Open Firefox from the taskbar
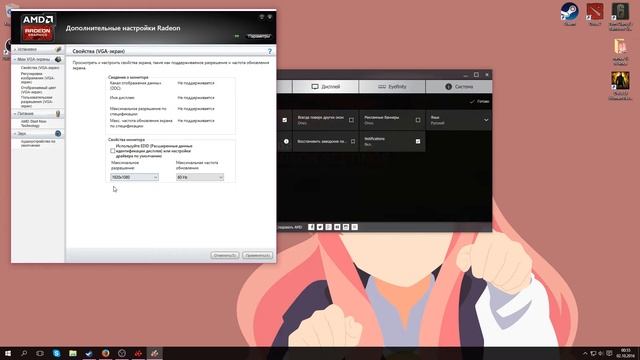The height and width of the screenshot is (360, 640). 105,353
